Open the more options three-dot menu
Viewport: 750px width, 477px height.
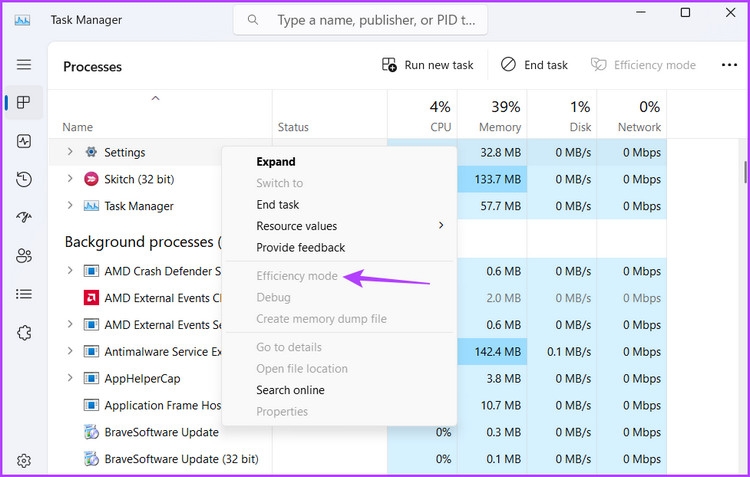click(729, 65)
